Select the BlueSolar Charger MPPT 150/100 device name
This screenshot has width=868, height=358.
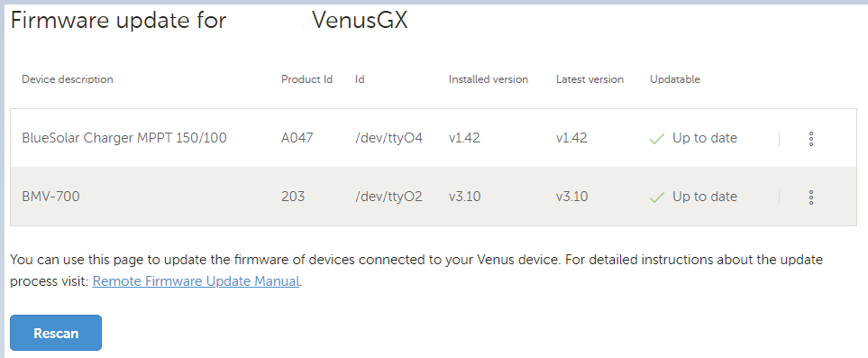point(124,138)
